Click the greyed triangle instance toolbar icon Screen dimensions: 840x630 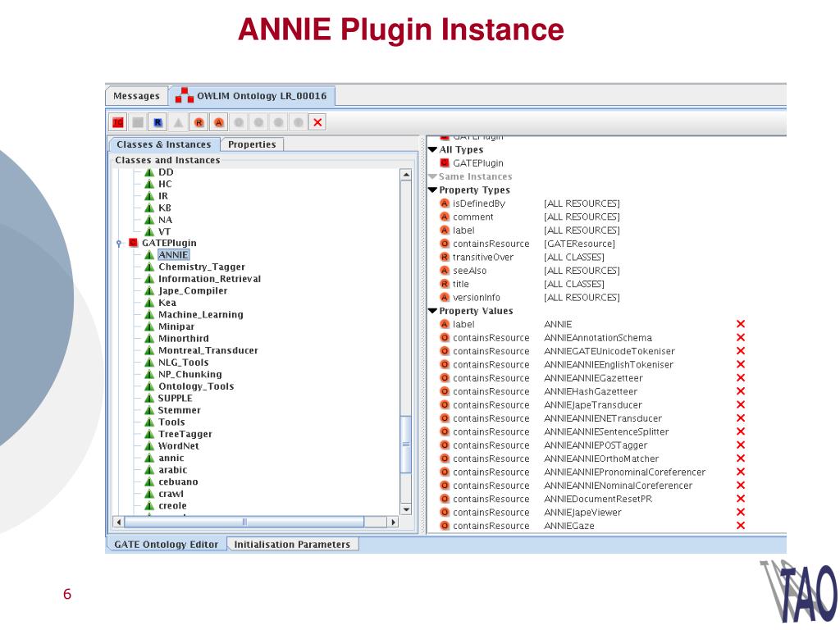(178, 123)
